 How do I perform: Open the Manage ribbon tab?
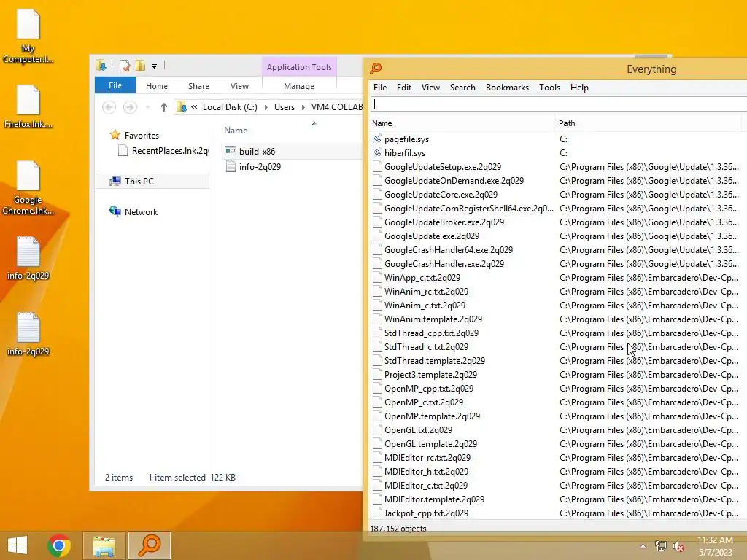(299, 86)
